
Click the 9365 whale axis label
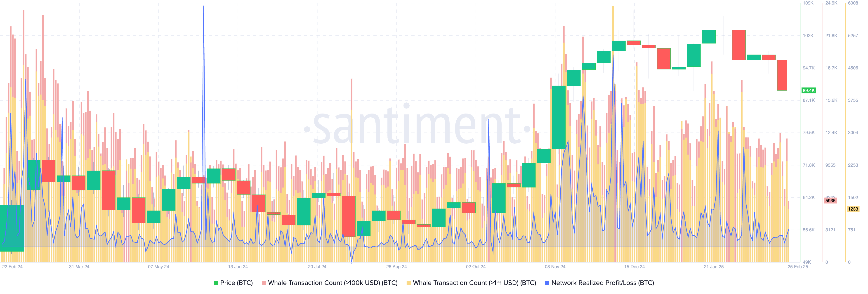[x=830, y=165]
